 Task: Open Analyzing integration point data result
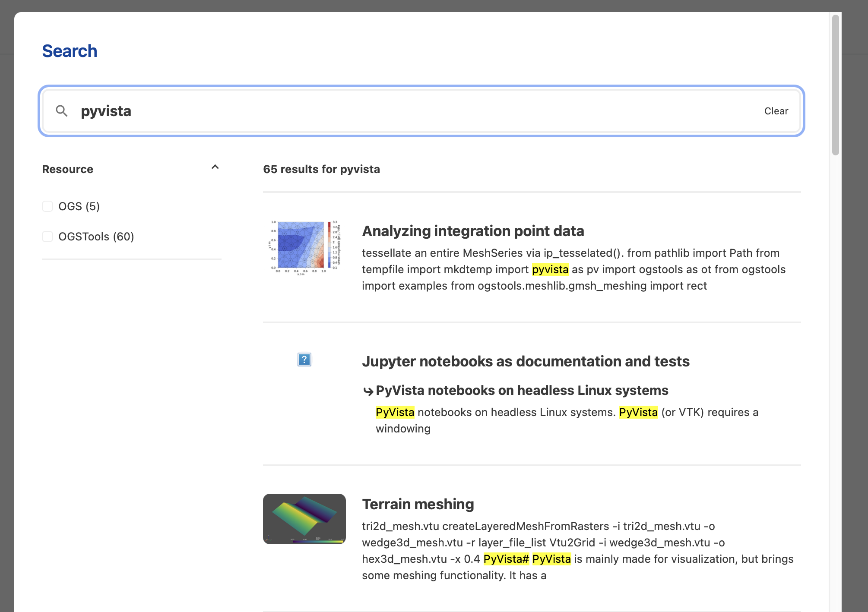tap(473, 231)
